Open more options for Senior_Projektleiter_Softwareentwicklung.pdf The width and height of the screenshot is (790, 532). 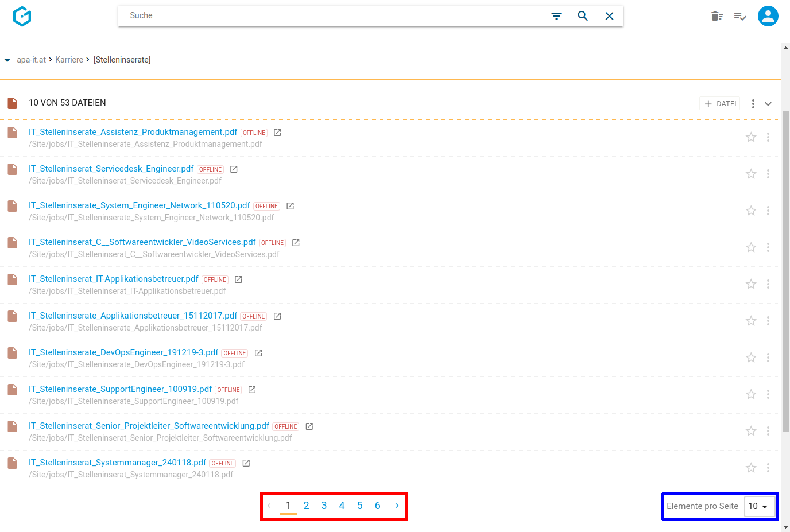[x=768, y=431]
